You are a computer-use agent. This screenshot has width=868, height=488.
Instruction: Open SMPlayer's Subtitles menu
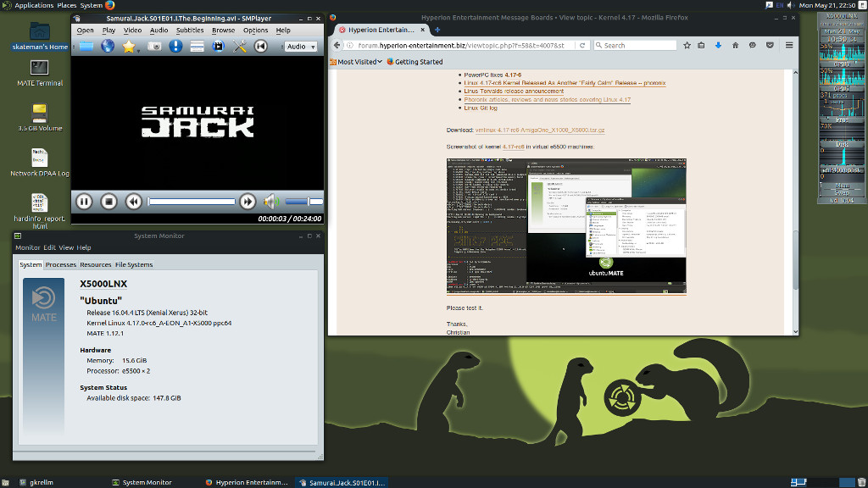[190, 30]
